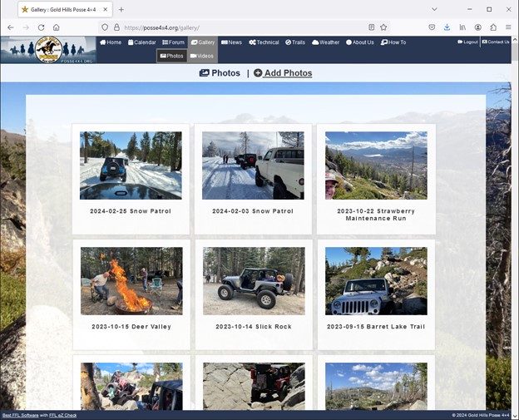Click FFL eZ Check footer link
The height and width of the screenshot is (420, 519).
[63, 415]
